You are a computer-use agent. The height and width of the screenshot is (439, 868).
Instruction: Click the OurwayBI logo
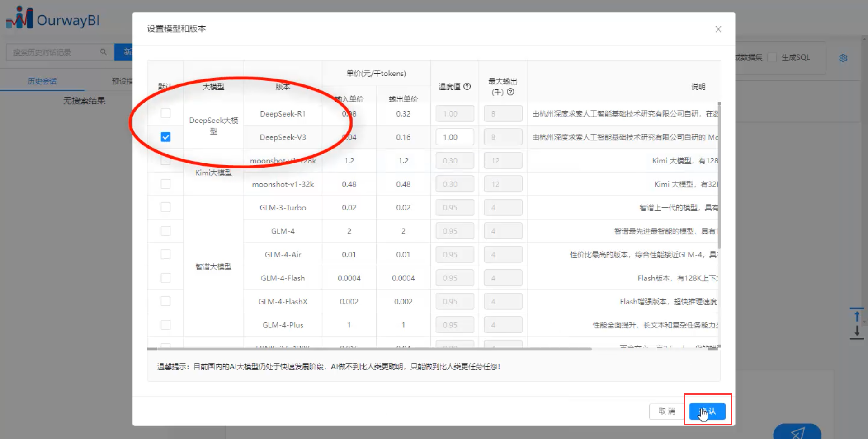52,19
